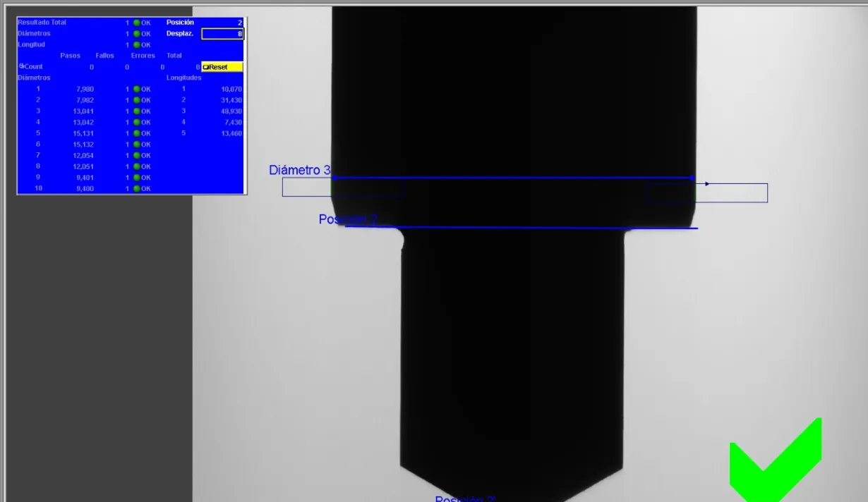Click green status light for diameter 3
This screenshot has height=502, width=868.
click(x=136, y=111)
